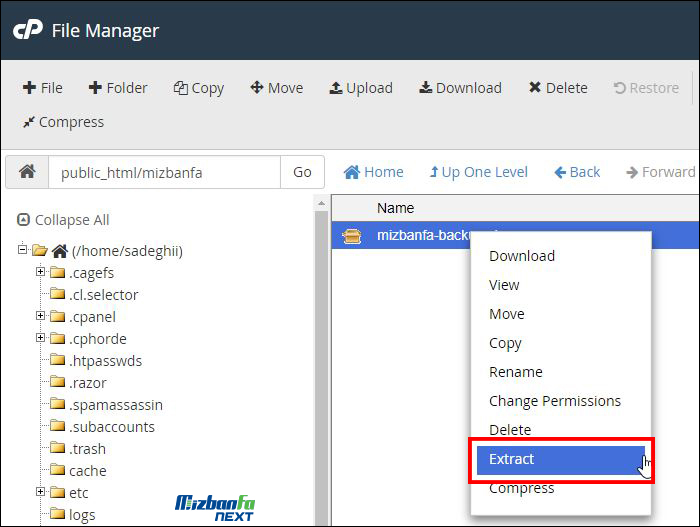Image resolution: width=700 pixels, height=527 pixels.
Task: Expand the etc folder node
Action: point(40,492)
